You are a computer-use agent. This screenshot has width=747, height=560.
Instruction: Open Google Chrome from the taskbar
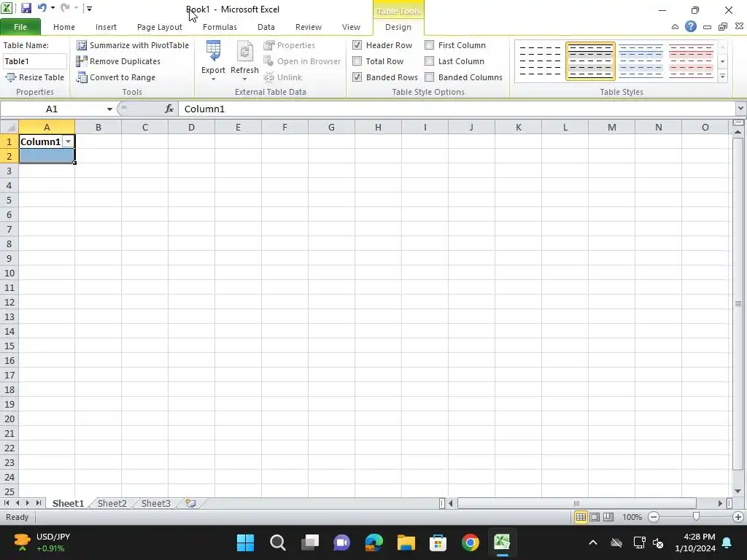click(471, 542)
